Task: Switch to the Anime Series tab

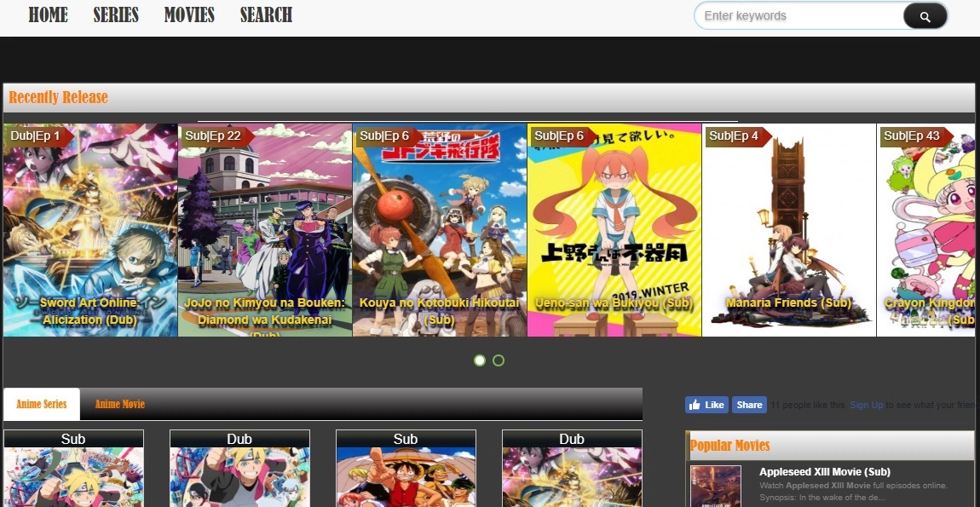Action: (x=41, y=404)
